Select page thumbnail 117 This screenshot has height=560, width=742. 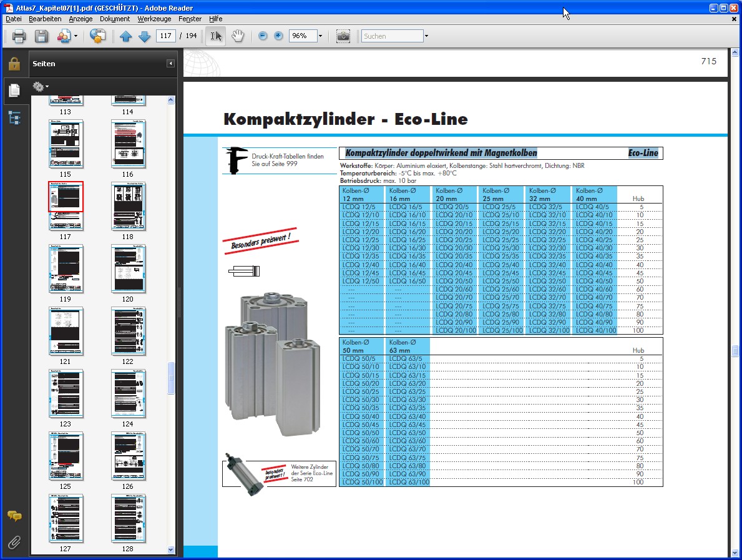coord(66,207)
